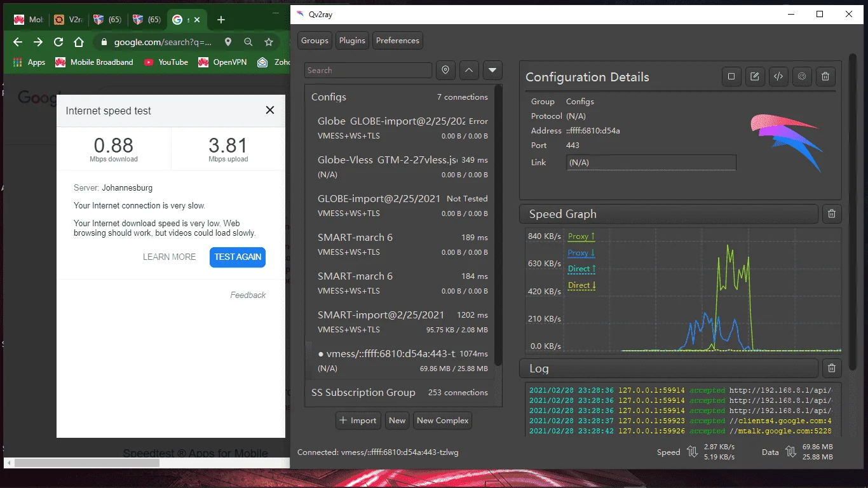Toggle the Speed Graph section header

tap(669, 214)
